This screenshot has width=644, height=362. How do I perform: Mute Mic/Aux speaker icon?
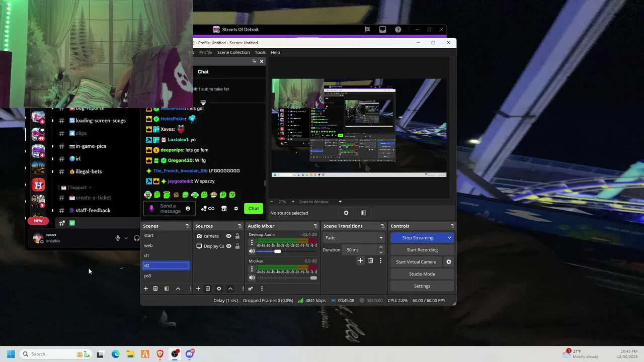click(x=252, y=278)
